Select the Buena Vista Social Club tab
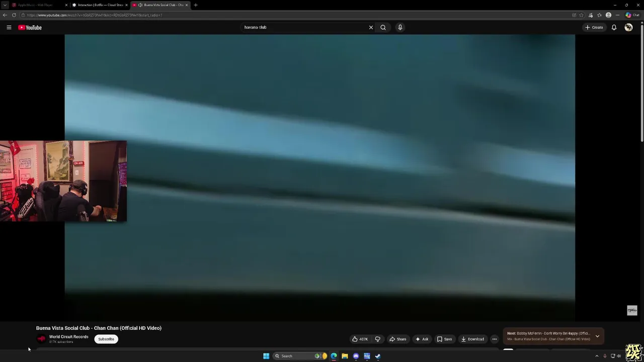644x362 pixels. [160, 5]
